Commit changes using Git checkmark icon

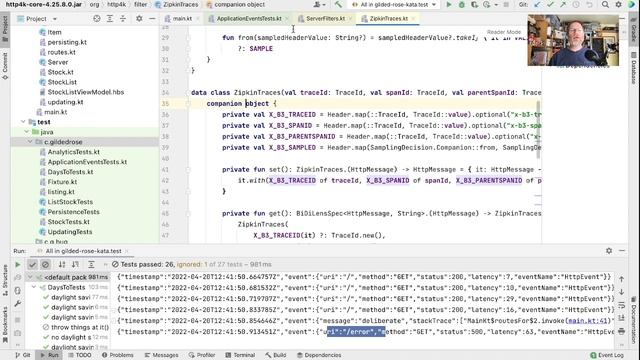click(x=550, y=4)
